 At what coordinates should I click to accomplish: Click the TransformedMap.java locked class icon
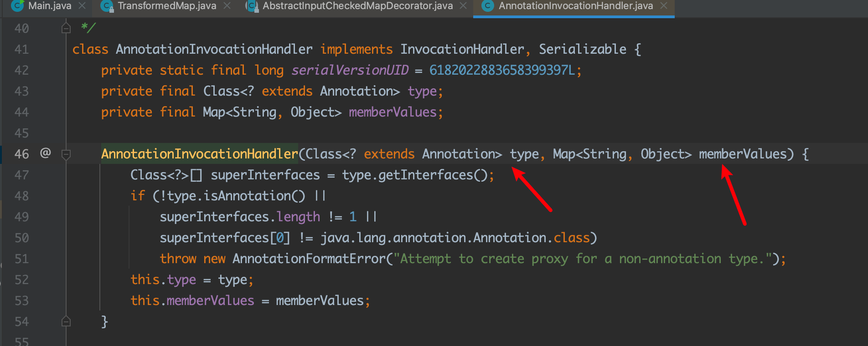coord(107,6)
